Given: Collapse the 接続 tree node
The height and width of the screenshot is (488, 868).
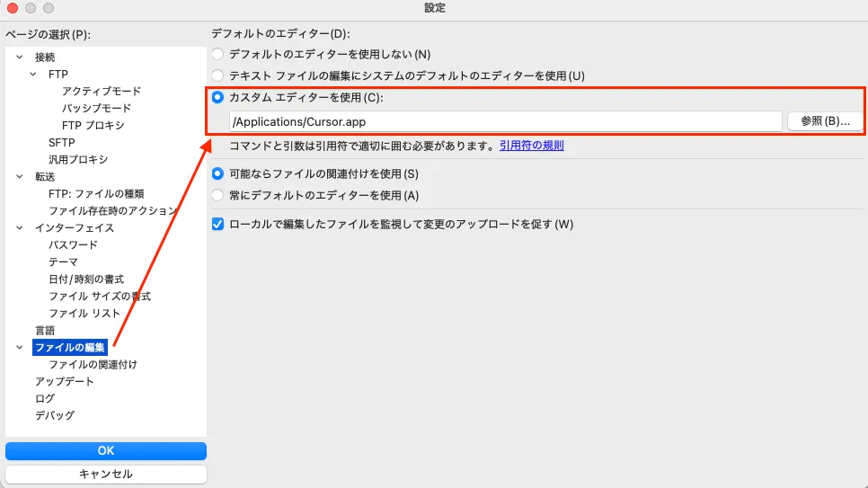Looking at the screenshot, I should coord(20,57).
